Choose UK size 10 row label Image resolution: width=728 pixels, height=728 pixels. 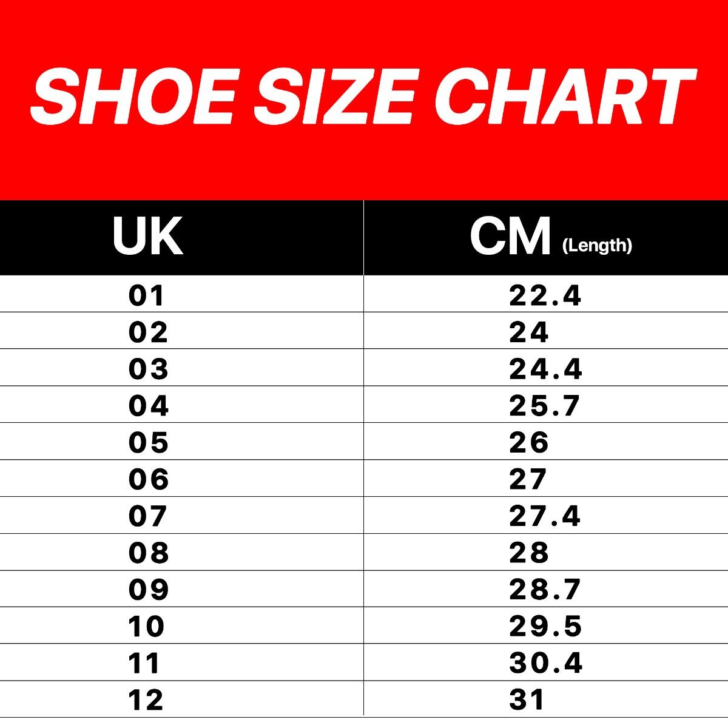coord(146,627)
